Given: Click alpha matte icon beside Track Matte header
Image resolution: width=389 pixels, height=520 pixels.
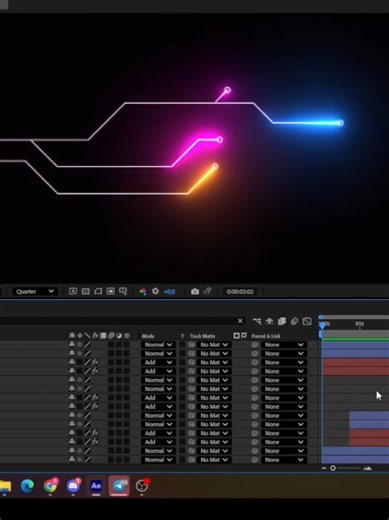Looking at the screenshot, I should point(236,335).
